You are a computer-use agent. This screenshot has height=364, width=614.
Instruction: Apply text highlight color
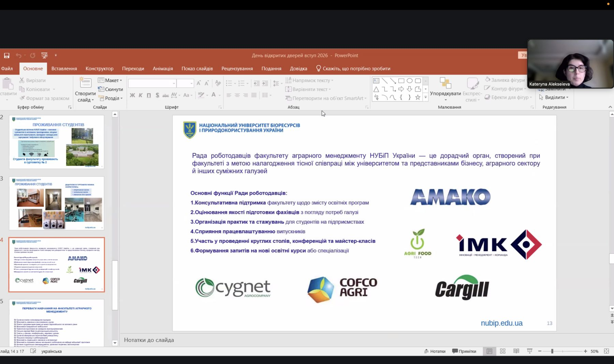201,95
